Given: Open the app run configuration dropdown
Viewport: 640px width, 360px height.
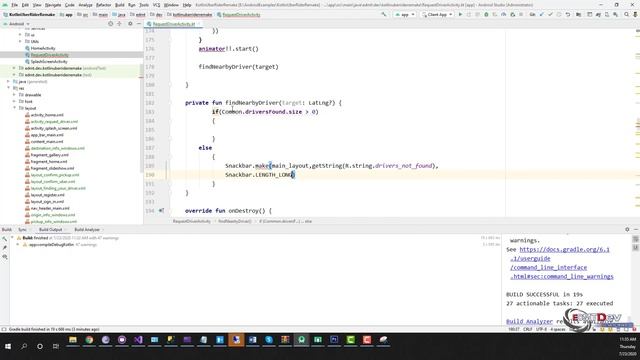Looking at the screenshot, I should tap(405, 14).
